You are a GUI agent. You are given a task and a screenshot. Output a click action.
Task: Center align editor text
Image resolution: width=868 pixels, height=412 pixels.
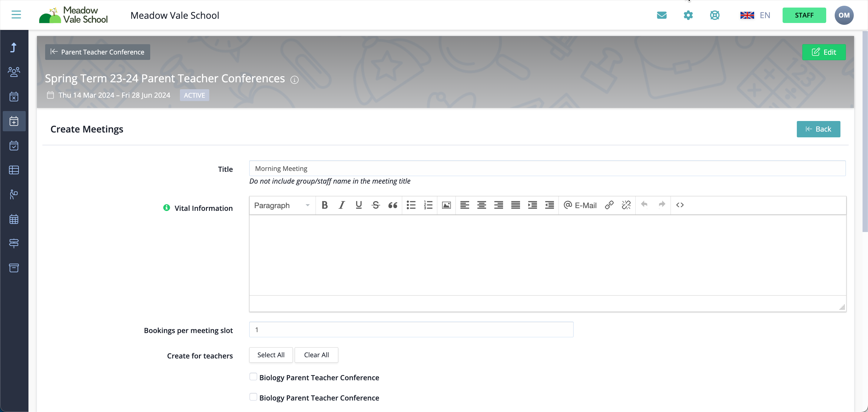point(482,205)
